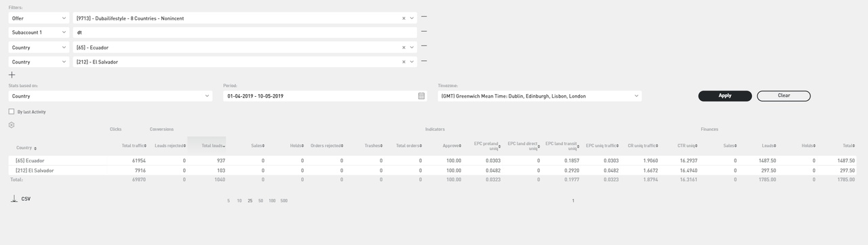Sort by Approve column header
This screenshot has height=245, width=868.
click(x=452, y=146)
